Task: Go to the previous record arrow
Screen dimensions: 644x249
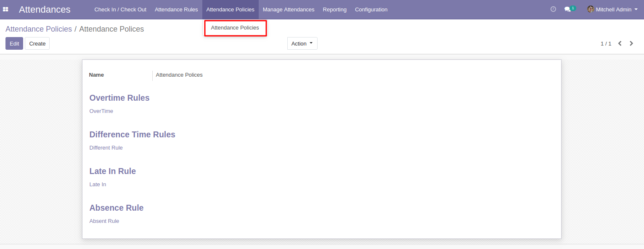Action: pyautogui.click(x=620, y=43)
